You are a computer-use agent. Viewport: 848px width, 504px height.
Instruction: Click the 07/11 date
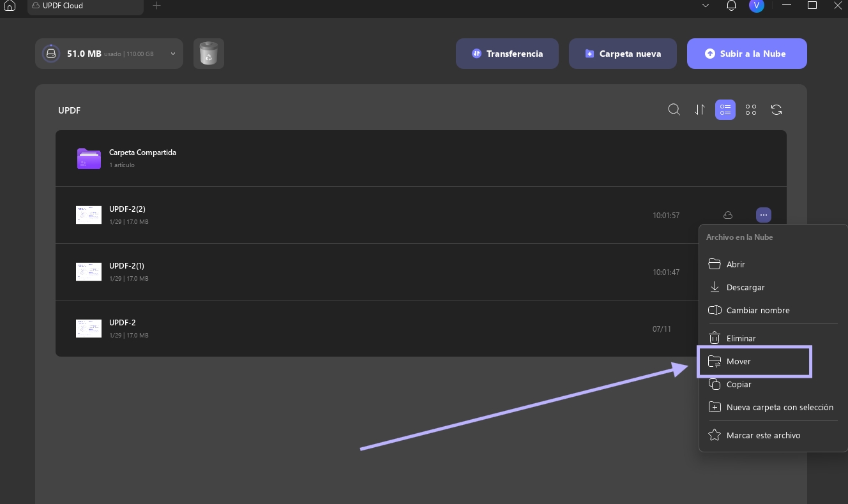662,329
